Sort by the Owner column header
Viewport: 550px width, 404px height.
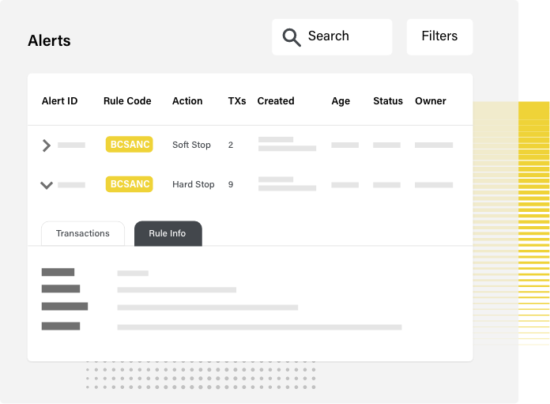[x=430, y=101]
